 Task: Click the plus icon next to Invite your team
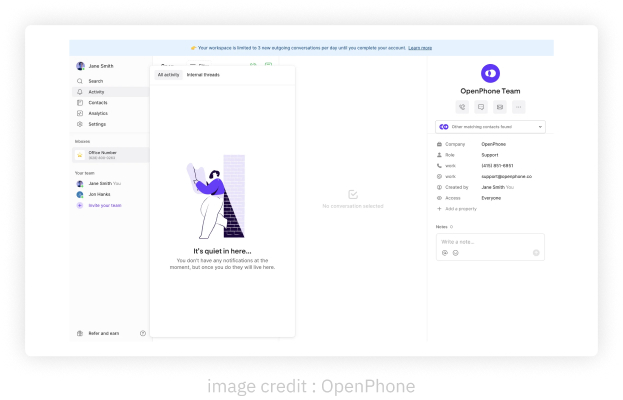point(80,205)
